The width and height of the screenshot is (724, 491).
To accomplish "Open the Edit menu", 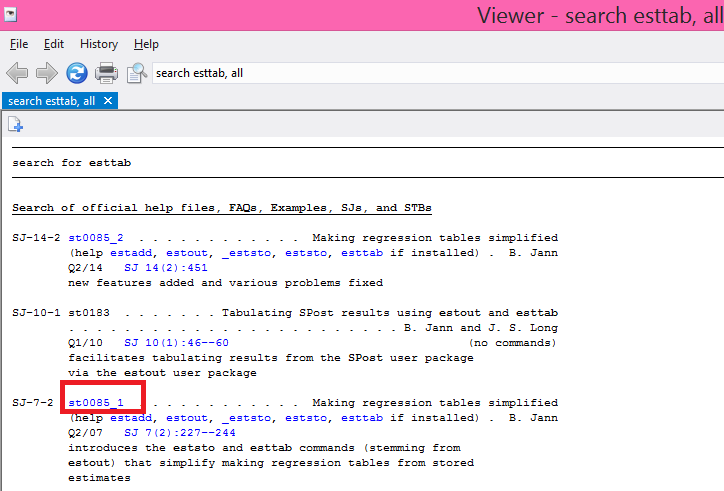I will 53,44.
